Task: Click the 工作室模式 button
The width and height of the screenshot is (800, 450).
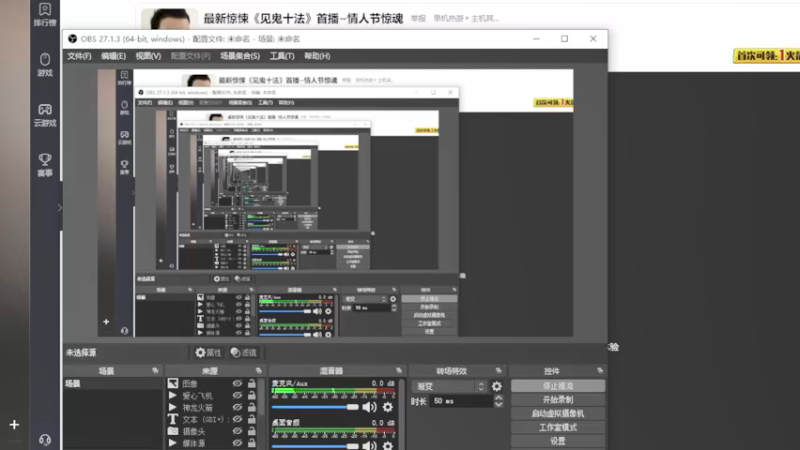Action: [x=558, y=428]
